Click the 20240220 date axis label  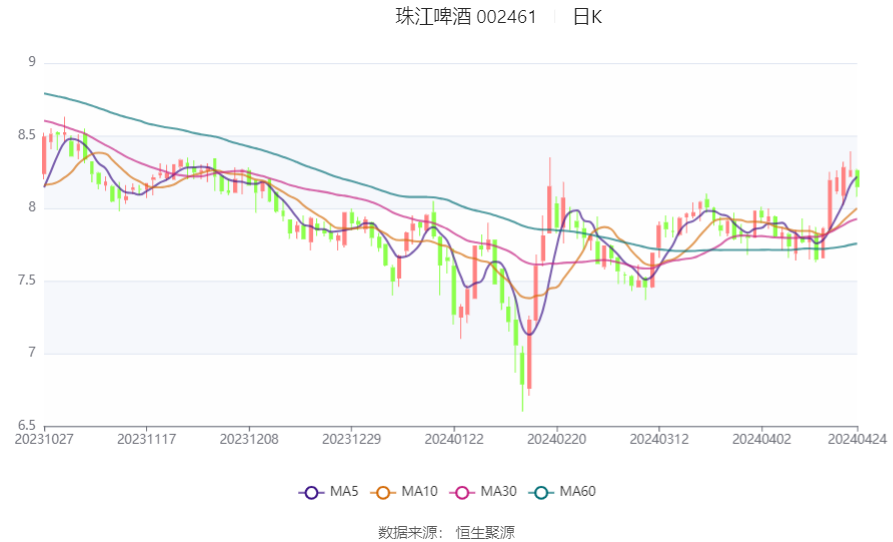[x=556, y=439]
